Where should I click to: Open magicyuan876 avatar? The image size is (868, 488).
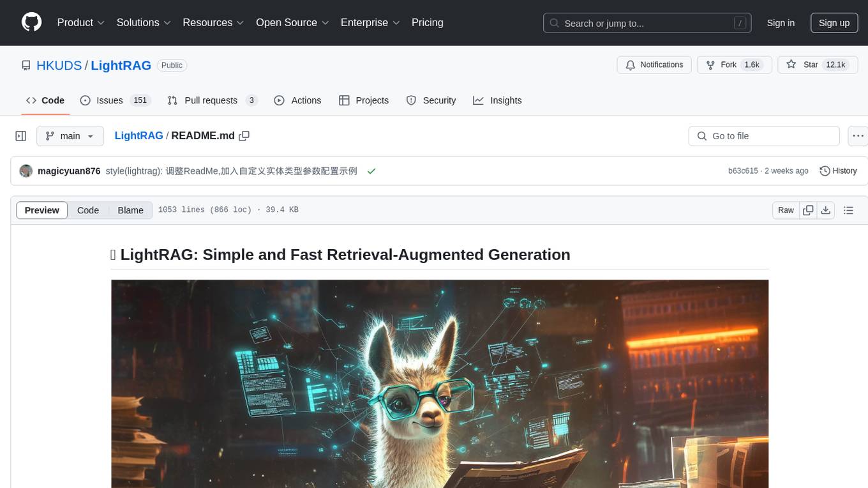tap(26, 171)
